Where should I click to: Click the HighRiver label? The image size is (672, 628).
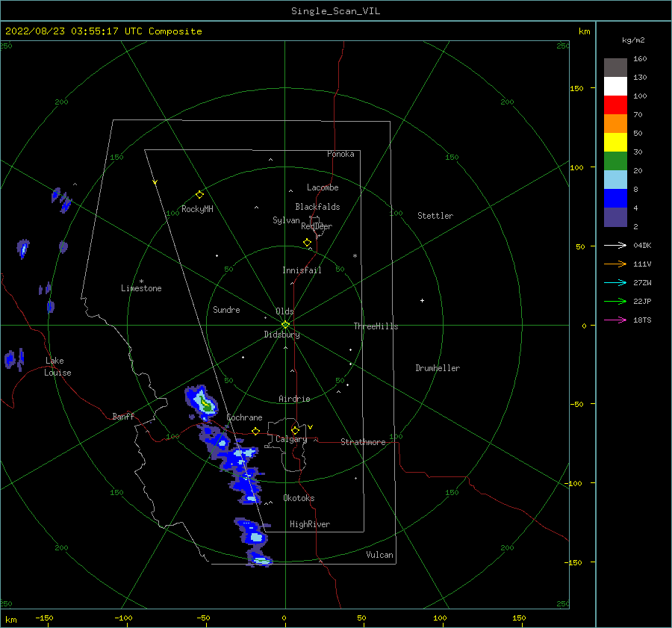pos(310,524)
